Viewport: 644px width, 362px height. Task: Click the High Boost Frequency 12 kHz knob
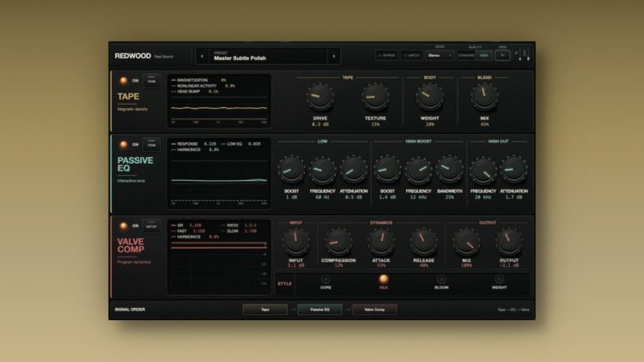pos(418,169)
